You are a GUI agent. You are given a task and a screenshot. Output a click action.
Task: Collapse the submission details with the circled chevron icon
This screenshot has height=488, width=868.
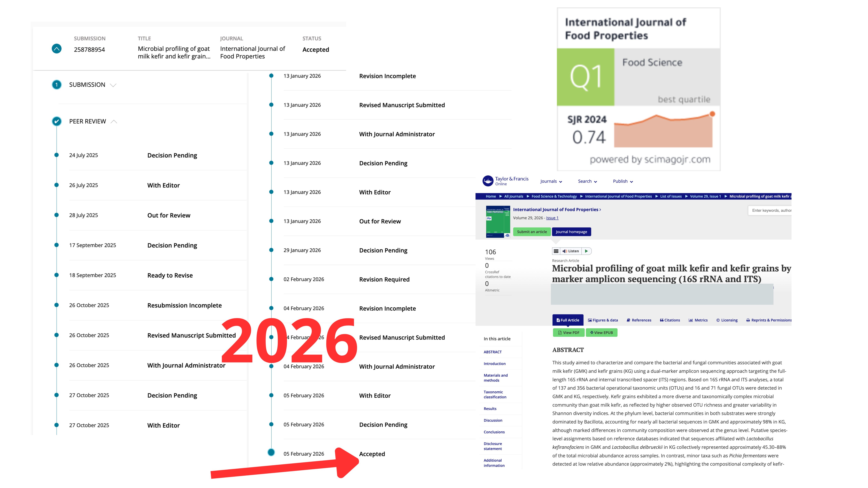(57, 49)
